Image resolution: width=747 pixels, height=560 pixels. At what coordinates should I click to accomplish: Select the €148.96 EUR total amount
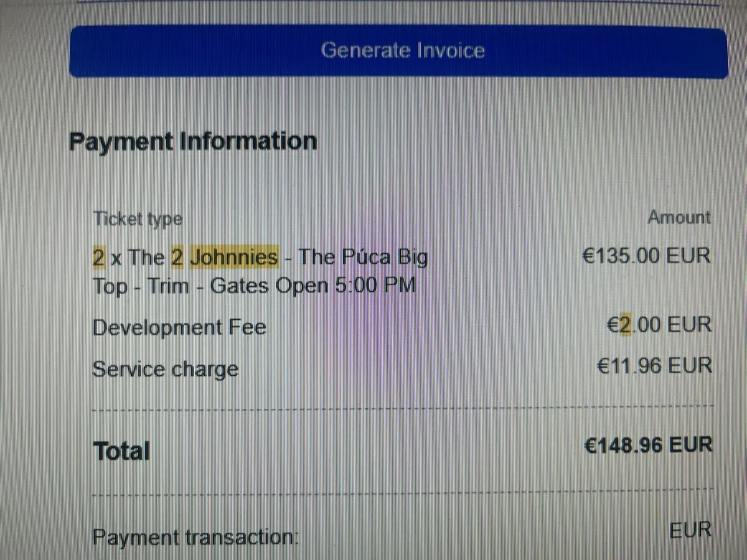coord(649,444)
